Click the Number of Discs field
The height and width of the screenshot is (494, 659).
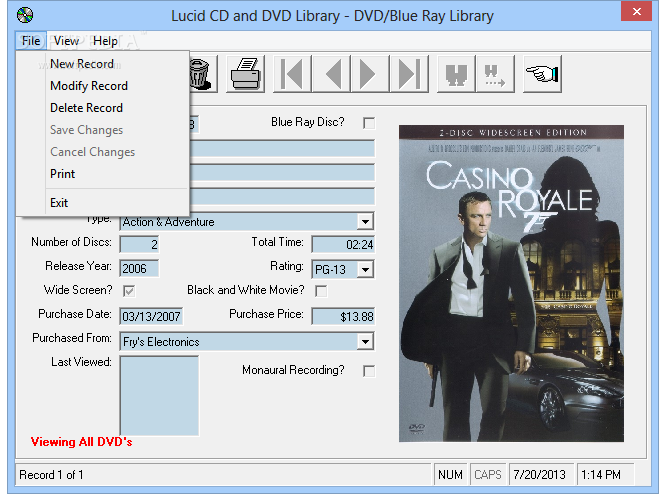[x=140, y=244]
